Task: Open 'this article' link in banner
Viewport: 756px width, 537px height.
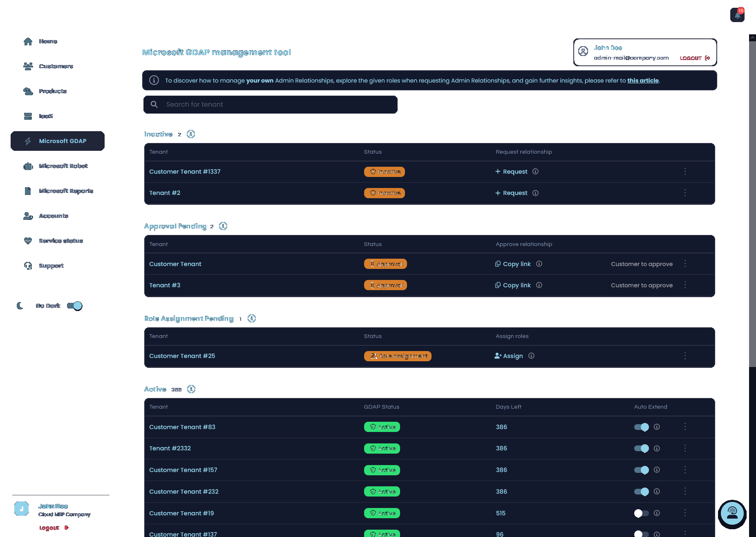Action: 643,81
